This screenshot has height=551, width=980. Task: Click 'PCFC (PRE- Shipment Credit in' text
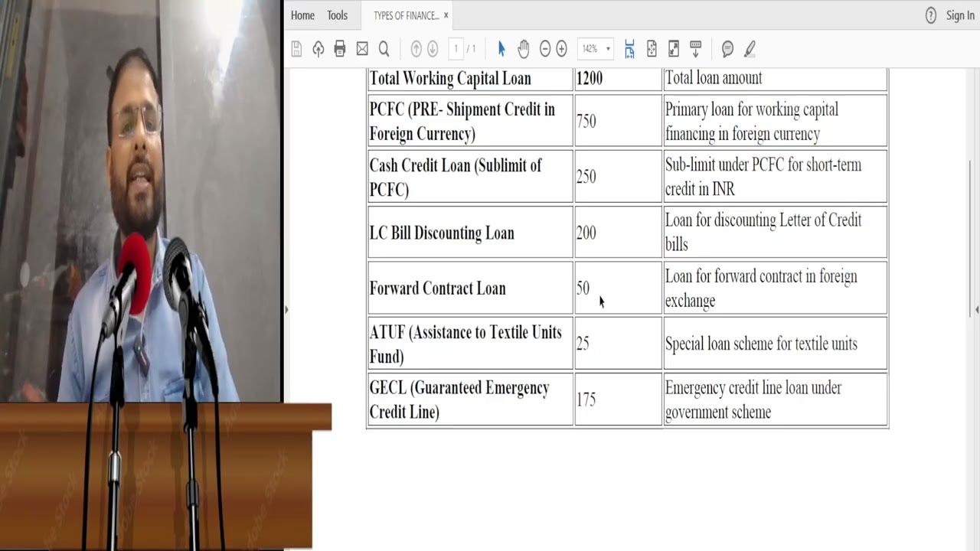coord(462,109)
